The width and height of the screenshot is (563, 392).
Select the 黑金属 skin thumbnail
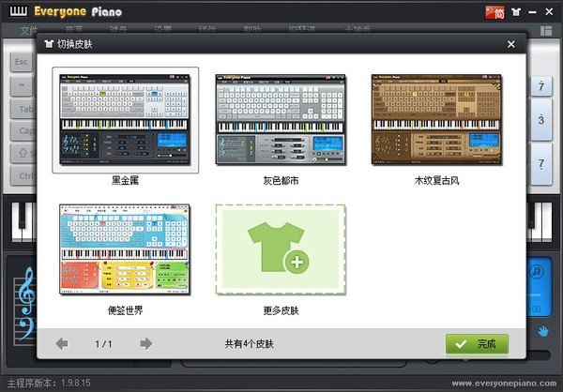(x=126, y=119)
